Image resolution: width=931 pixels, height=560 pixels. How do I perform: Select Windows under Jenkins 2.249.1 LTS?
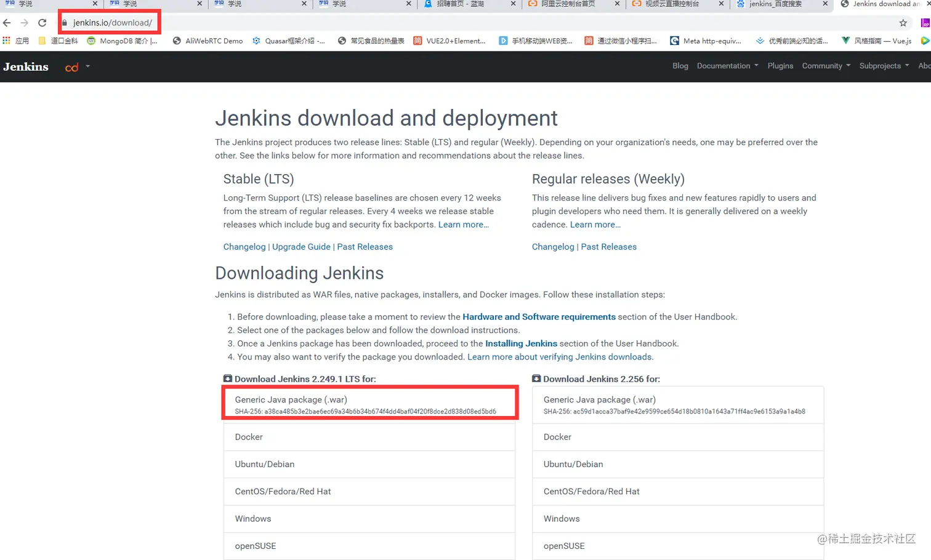369,519
